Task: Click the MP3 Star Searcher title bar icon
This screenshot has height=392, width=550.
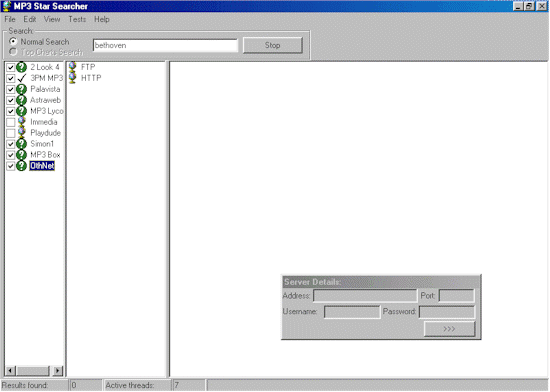Action: [6, 6]
